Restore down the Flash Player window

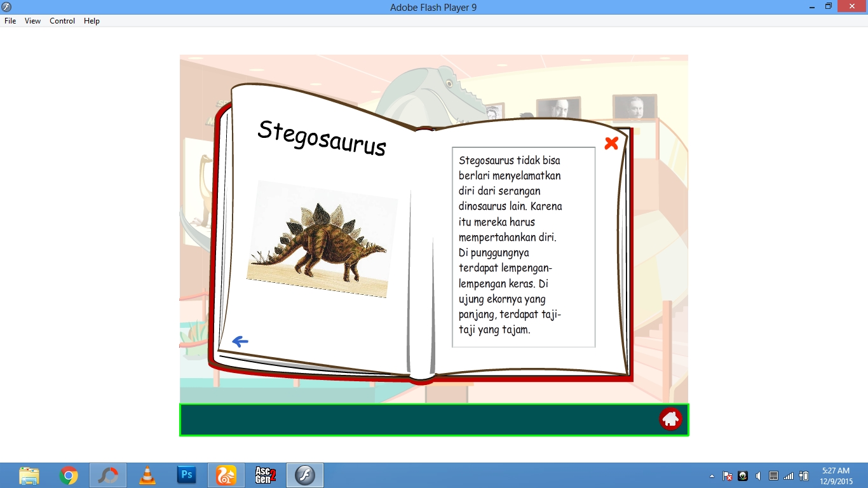tap(828, 6)
